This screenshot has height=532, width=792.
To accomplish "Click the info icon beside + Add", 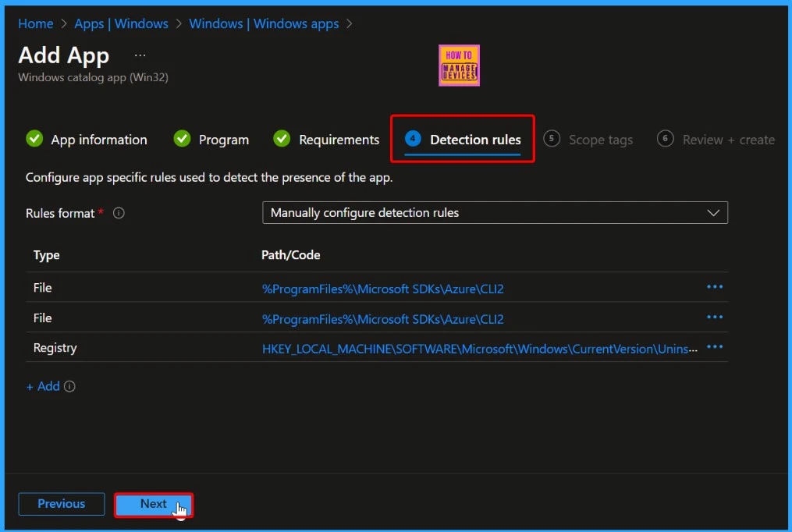I will click(x=69, y=387).
